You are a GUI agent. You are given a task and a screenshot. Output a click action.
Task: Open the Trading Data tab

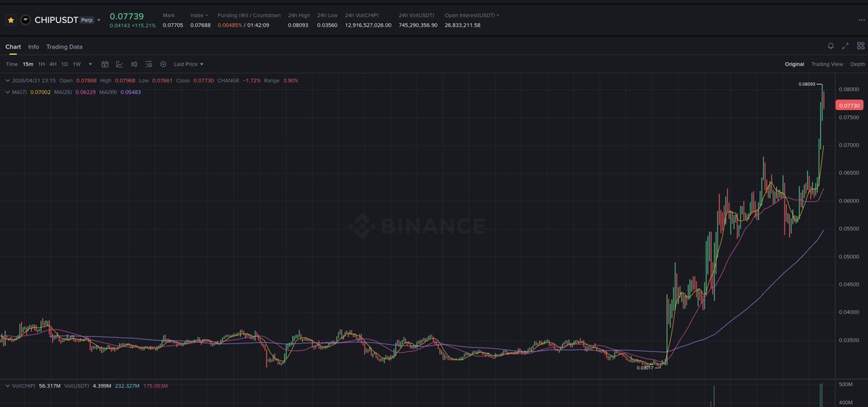pos(64,47)
